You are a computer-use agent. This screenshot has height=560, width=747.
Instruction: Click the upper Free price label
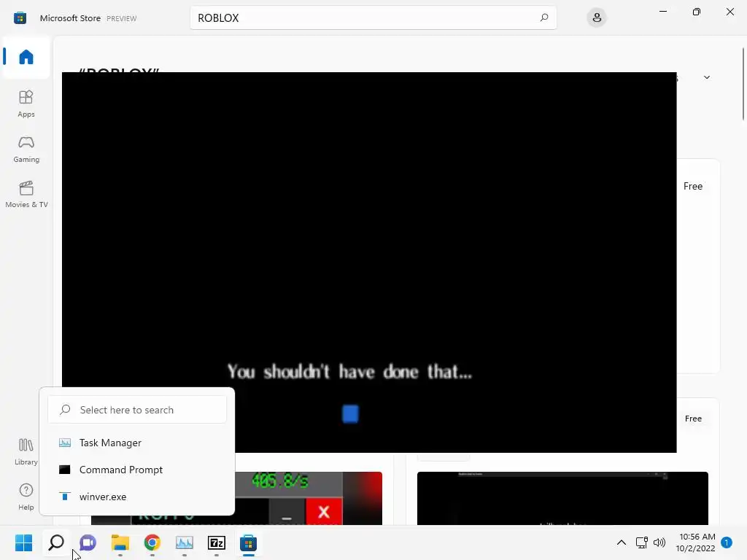click(x=693, y=186)
